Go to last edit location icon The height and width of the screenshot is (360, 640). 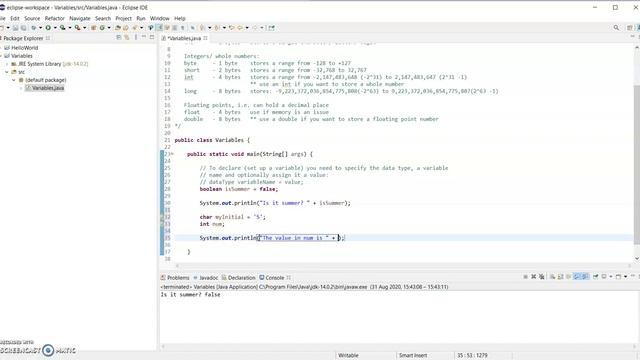(231, 28)
